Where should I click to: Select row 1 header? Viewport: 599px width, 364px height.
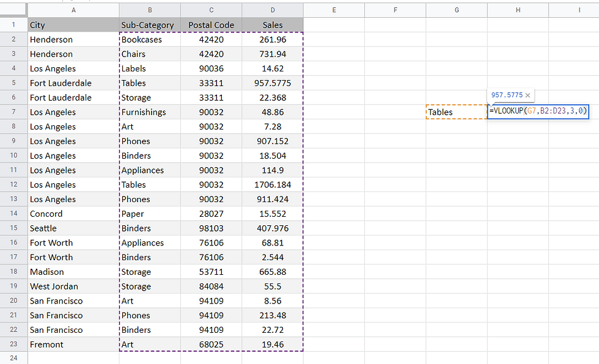pyautogui.click(x=13, y=25)
